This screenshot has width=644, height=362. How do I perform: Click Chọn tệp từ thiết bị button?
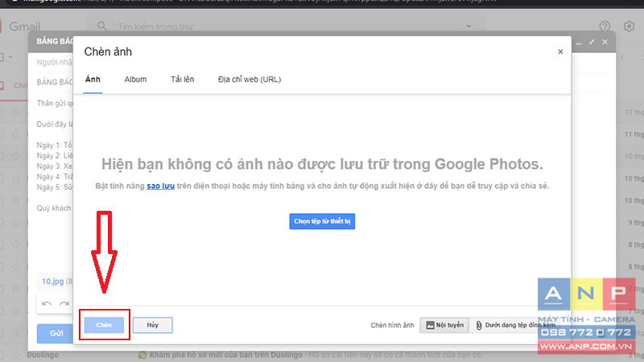pos(322,221)
